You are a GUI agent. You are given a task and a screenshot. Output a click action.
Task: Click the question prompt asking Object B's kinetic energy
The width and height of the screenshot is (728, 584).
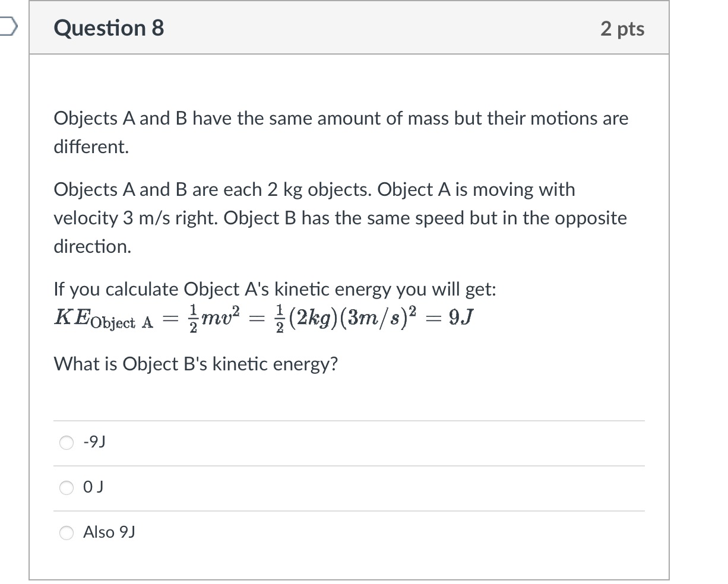tap(195, 364)
